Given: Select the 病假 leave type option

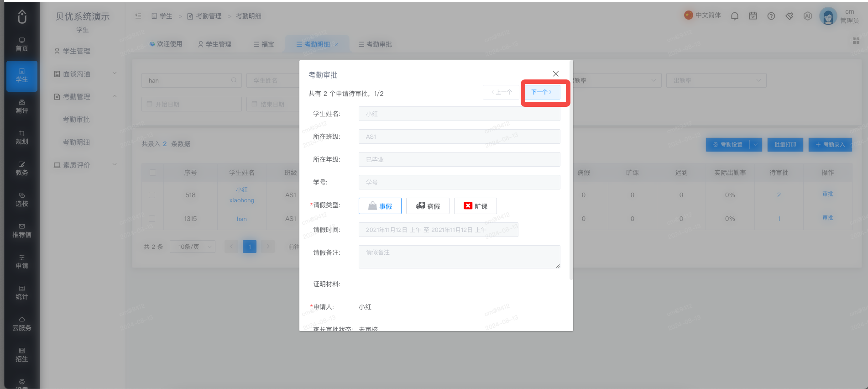Looking at the screenshot, I should pyautogui.click(x=428, y=206).
